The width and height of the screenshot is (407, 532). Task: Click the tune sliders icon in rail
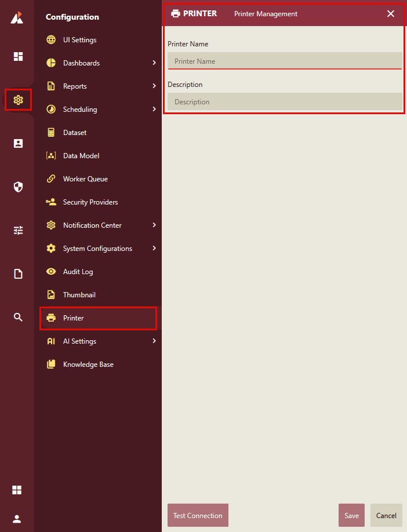tap(18, 230)
